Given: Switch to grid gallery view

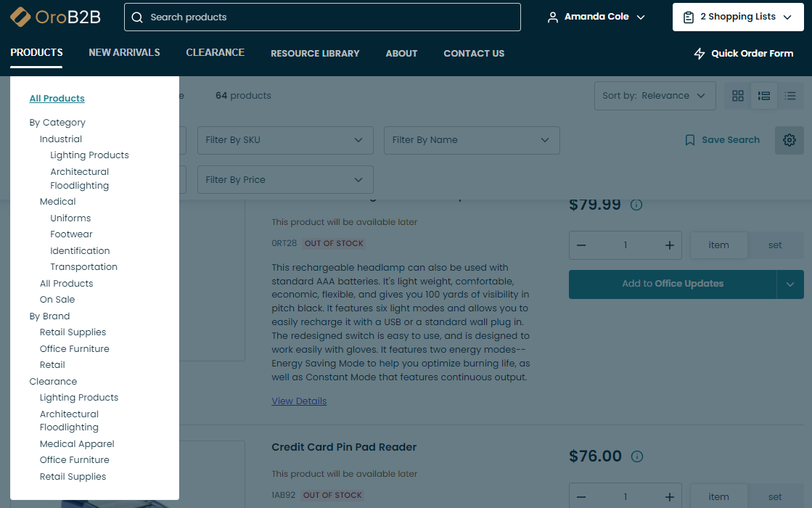Looking at the screenshot, I should click(x=738, y=96).
